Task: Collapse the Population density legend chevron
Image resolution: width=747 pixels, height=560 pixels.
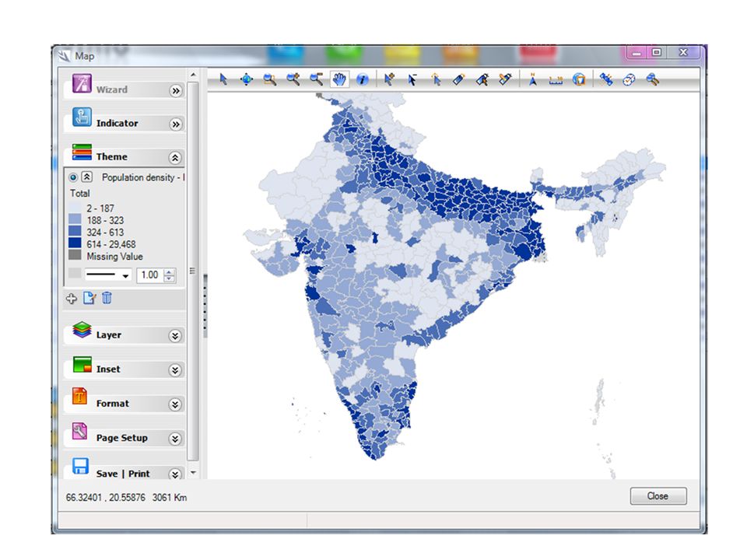Action: [x=86, y=177]
